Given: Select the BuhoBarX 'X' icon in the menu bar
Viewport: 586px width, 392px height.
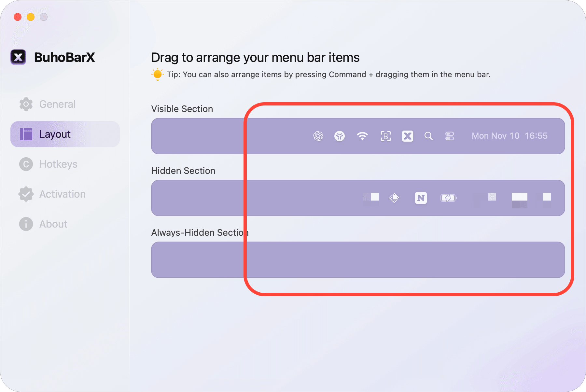Looking at the screenshot, I should click(x=407, y=136).
